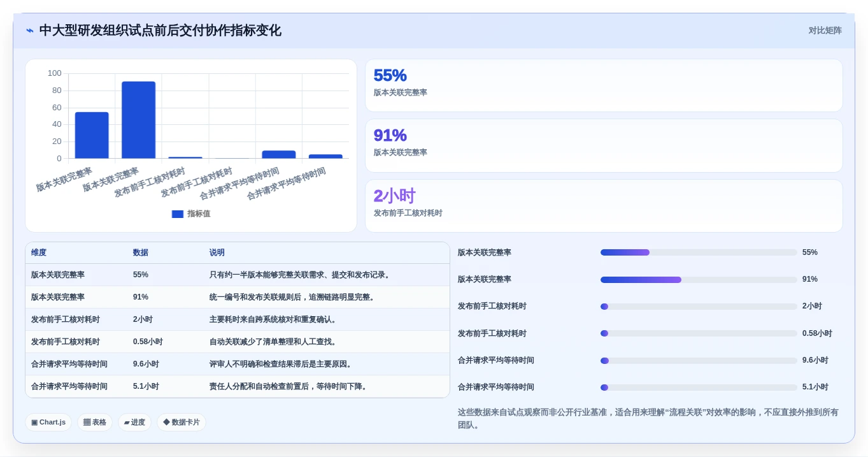This screenshot has width=868, height=457.
Task: Click the progress bar labeled 91%
Action: (699, 280)
